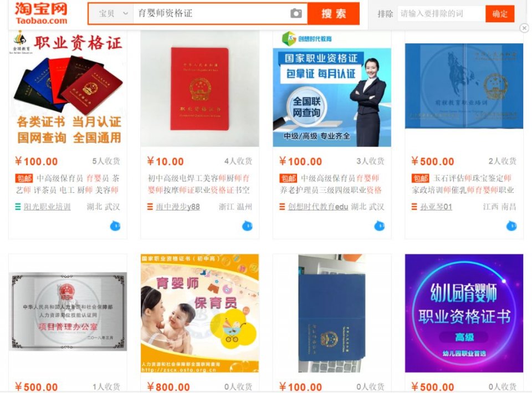
Task: Click Wangwang chat icon for 创想时代教育edu
Action: point(379,226)
